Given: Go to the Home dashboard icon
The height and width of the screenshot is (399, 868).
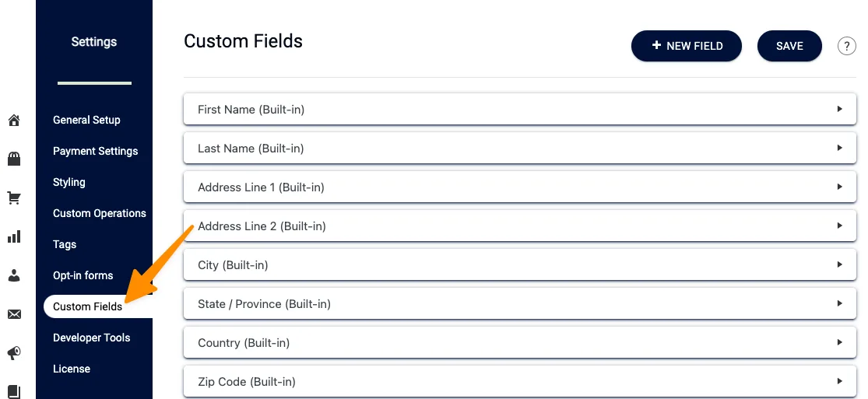Looking at the screenshot, I should tap(14, 121).
